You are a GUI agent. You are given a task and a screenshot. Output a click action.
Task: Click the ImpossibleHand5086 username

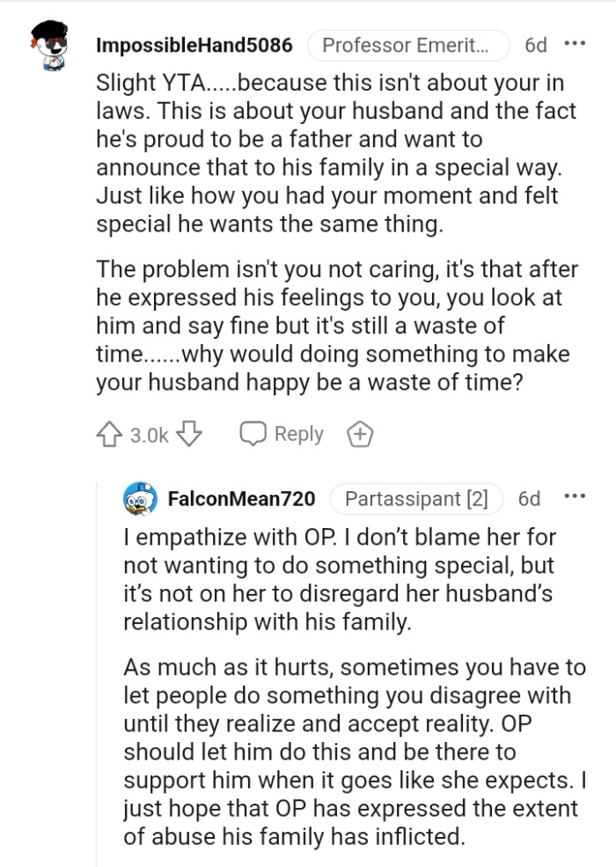coord(195,45)
